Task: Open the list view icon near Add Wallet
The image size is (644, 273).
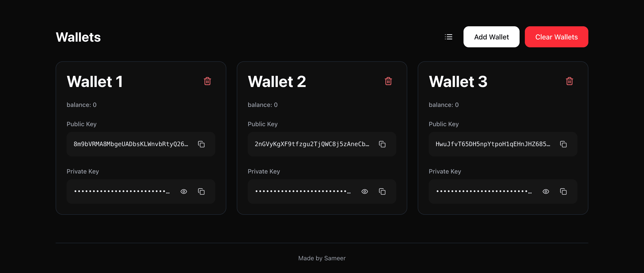Action: click(x=448, y=37)
